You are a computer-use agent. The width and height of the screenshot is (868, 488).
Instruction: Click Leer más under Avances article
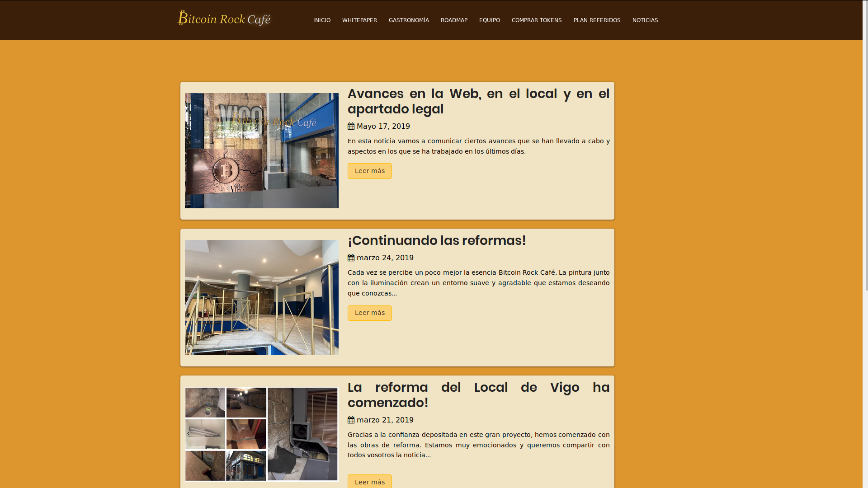pos(369,171)
